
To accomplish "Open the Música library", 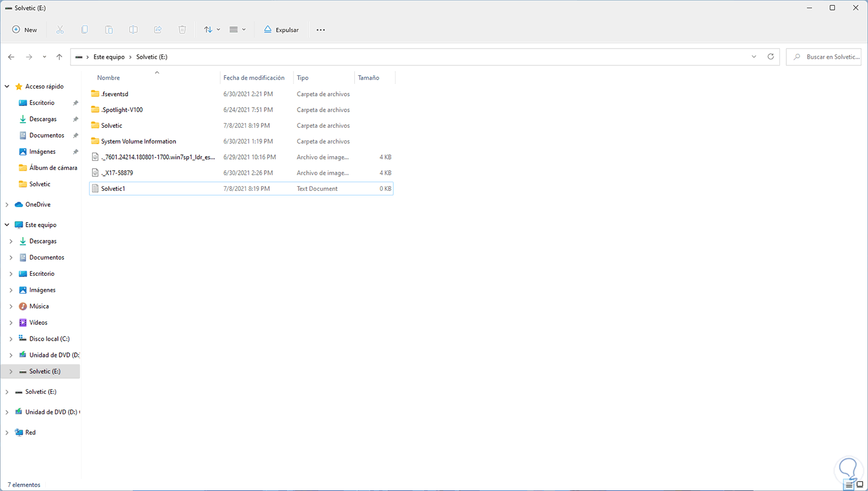I will coord(39,306).
